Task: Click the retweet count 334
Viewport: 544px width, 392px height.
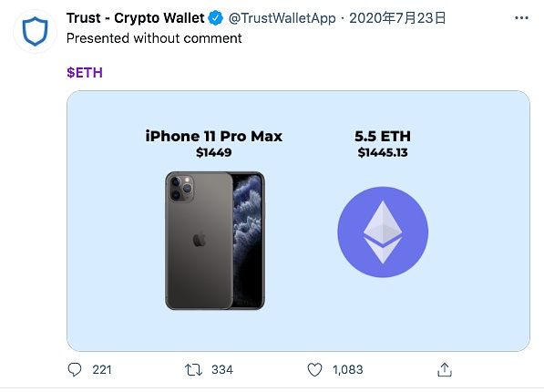Action: (x=222, y=370)
